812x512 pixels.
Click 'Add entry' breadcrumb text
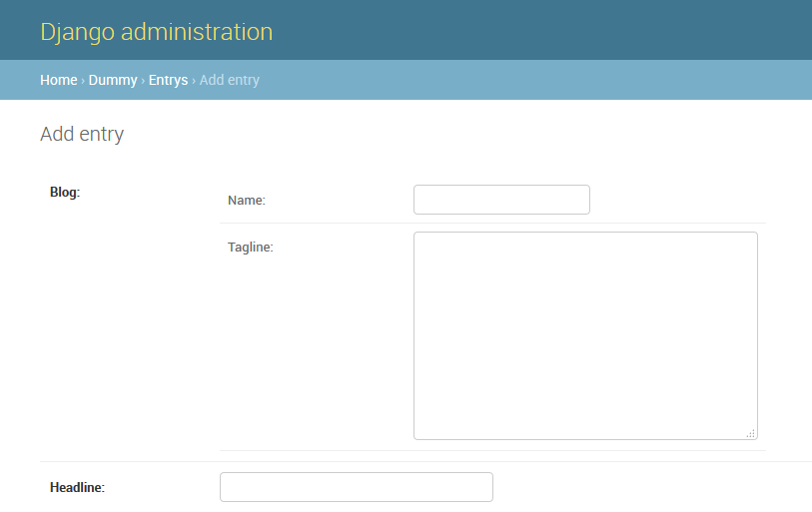point(230,80)
